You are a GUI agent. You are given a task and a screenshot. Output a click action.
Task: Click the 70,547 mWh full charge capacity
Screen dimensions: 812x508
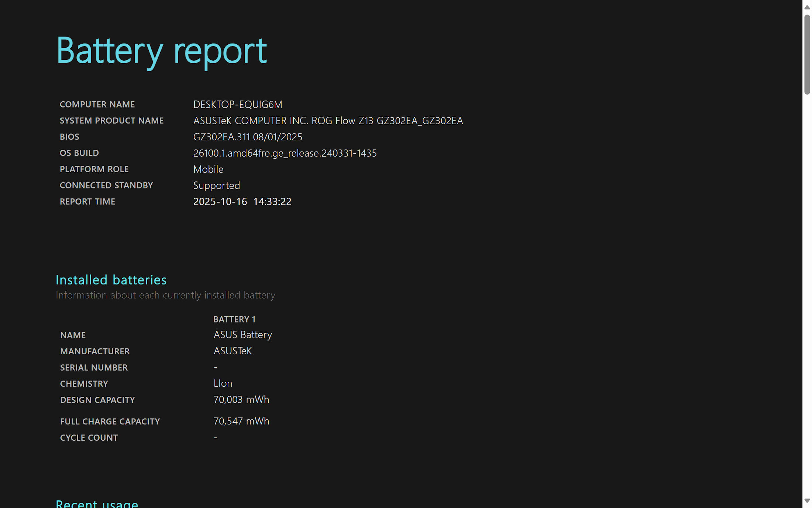(x=241, y=421)
